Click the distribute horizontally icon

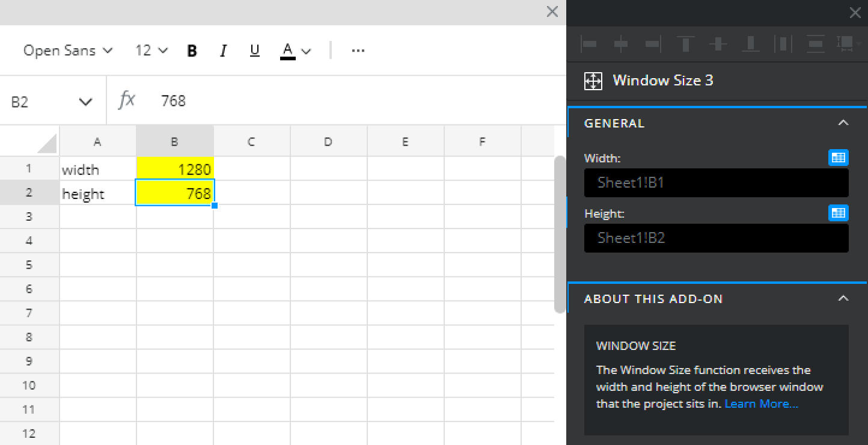click(783, 44)
